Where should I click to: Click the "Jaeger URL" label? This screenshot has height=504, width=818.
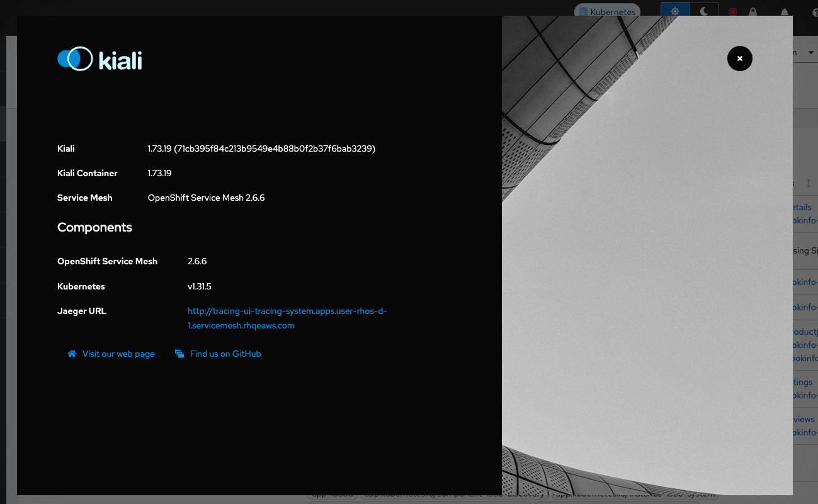click(82, 311)
